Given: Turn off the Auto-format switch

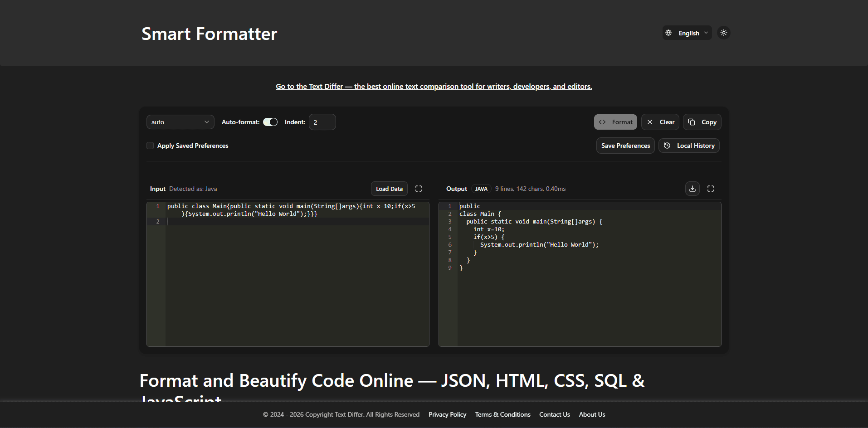Looking at the screenshot, I should click(x=270, y=122).
